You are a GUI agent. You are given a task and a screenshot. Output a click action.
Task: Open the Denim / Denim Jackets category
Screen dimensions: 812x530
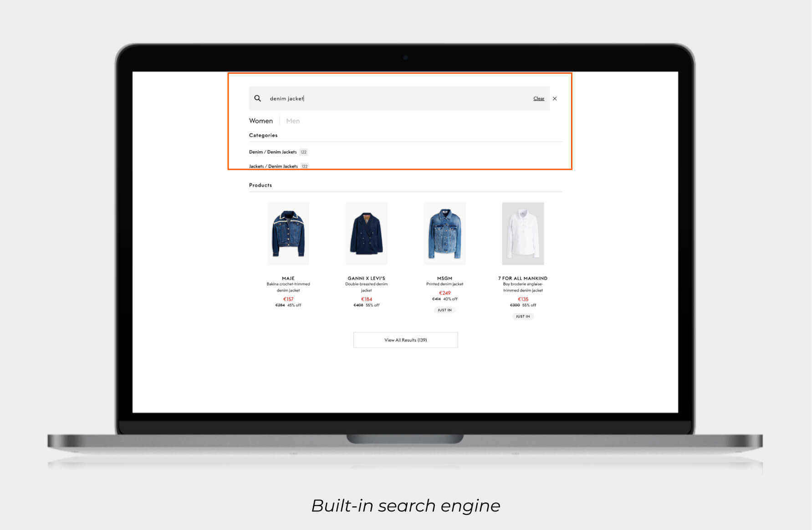click(x=272, y=152)
